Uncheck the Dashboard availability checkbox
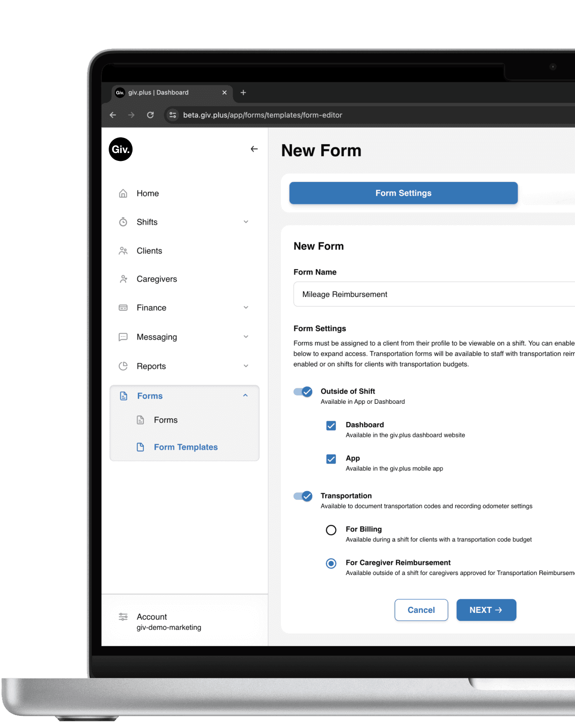Viewport: 575px width, 728px height. [331, 426]
